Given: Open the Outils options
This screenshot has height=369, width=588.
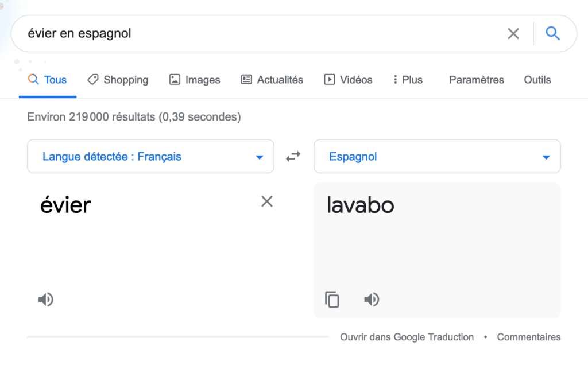Looking at the screenshot, I should (x=537, y=80).
